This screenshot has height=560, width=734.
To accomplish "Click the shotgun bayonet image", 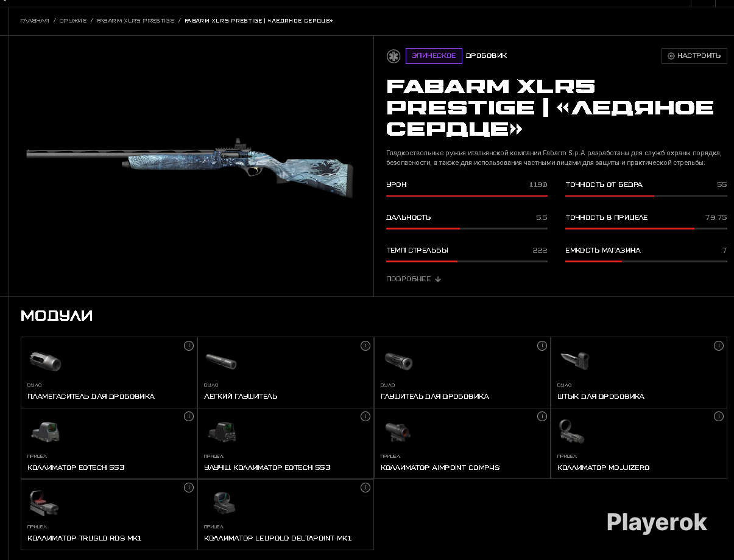I will click(x=574, y=361).
